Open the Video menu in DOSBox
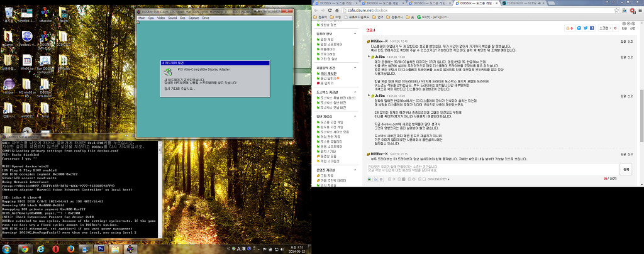 pyautogui.click(x=162, y=18)
